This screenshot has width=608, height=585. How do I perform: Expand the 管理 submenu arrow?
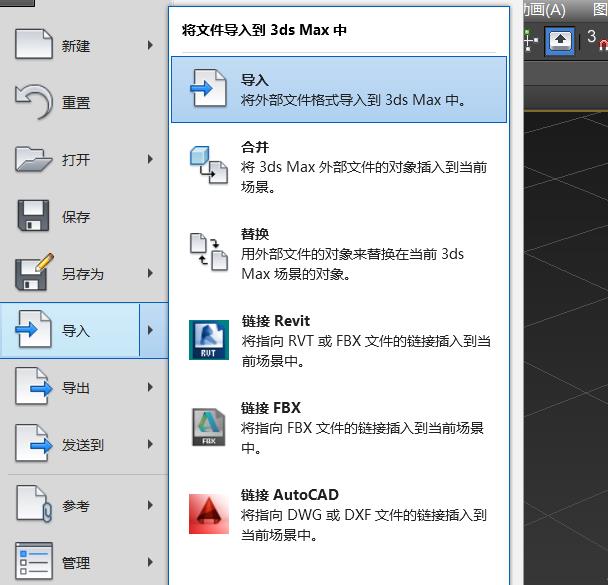(150, 562)
